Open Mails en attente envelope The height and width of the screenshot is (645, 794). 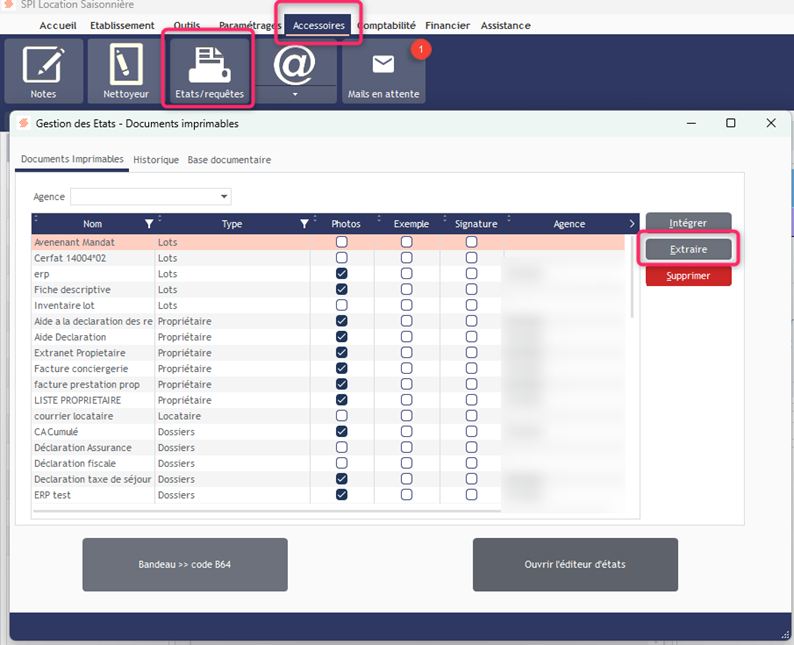[384, 70]
